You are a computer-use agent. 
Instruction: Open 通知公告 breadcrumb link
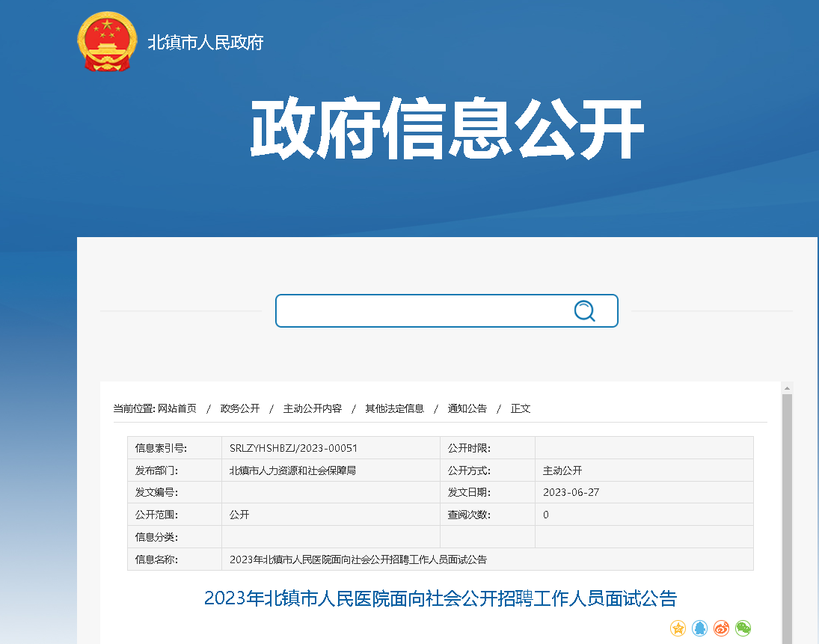467,408
